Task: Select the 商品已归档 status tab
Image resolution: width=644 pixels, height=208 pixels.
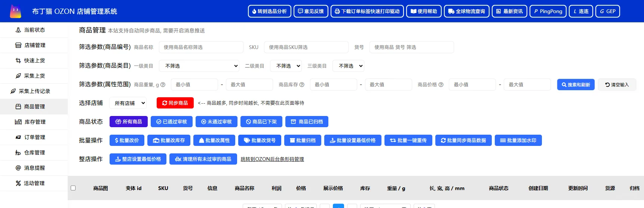Action: [x=307, y=122]
